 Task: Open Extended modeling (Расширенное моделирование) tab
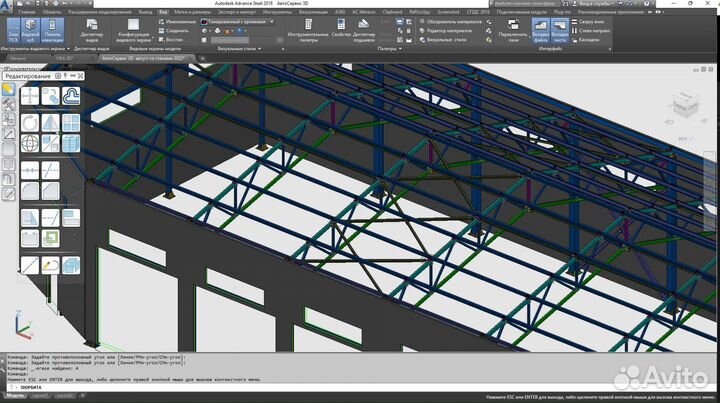point(100,12)
